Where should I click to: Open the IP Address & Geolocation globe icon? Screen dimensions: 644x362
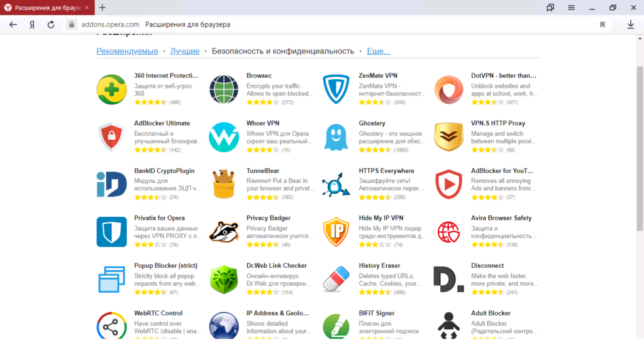coord(224,326)
